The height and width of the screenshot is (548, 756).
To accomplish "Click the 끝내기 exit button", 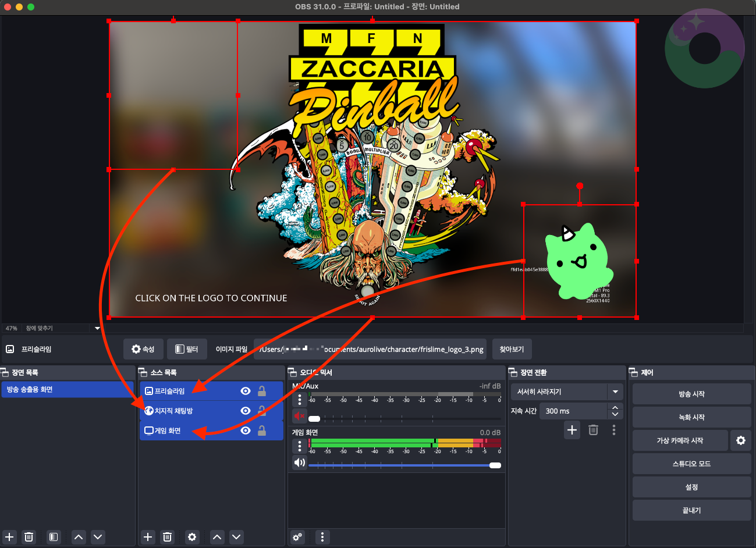I will point(691,510).
